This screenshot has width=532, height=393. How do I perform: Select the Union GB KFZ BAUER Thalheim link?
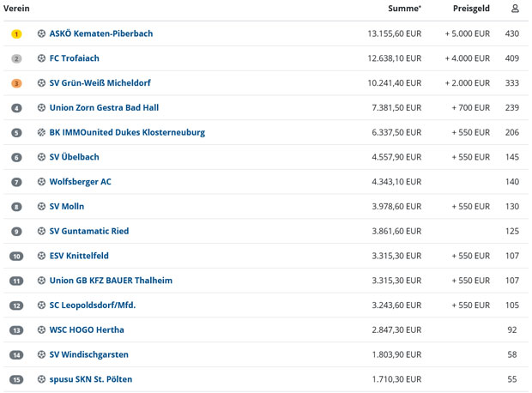coord(111,281)
